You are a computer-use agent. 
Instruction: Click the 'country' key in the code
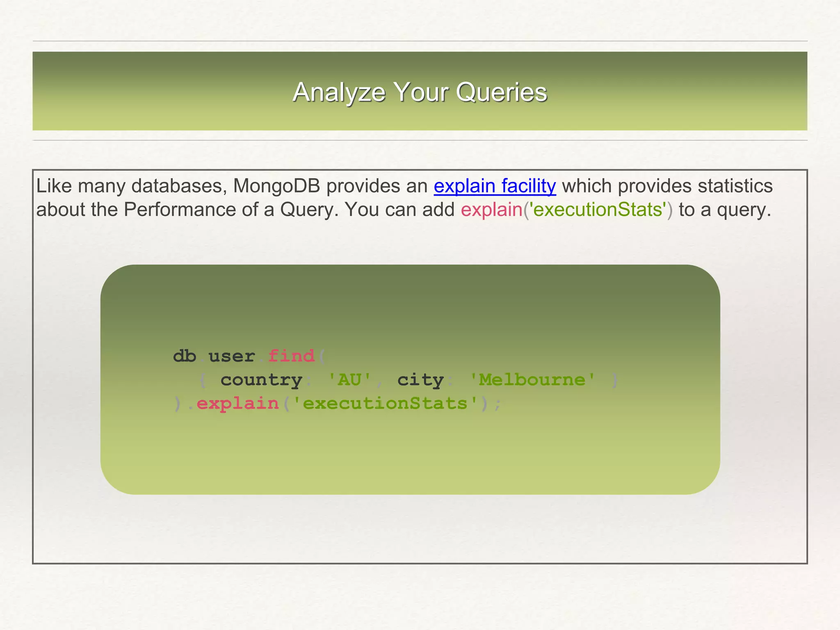pyautogui.click(x=261, y=380)
